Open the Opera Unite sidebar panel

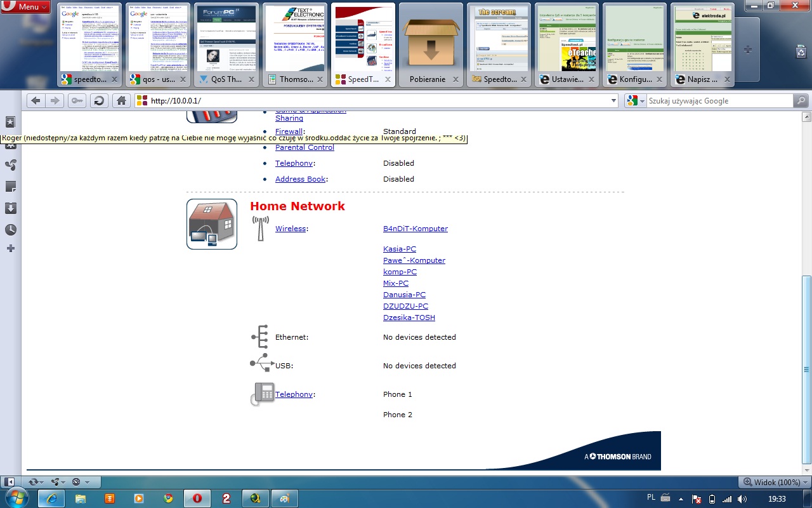tap(10, 164)
